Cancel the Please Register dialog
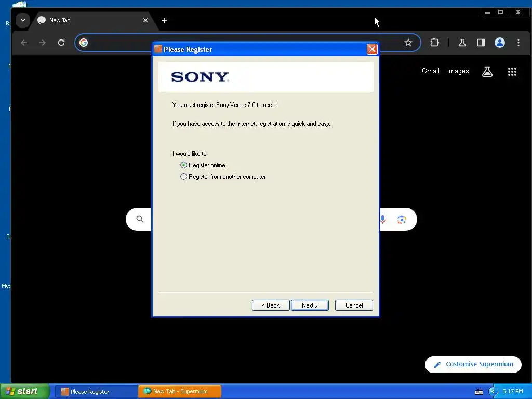The image size is (532, 399). [x=354, y=305]
